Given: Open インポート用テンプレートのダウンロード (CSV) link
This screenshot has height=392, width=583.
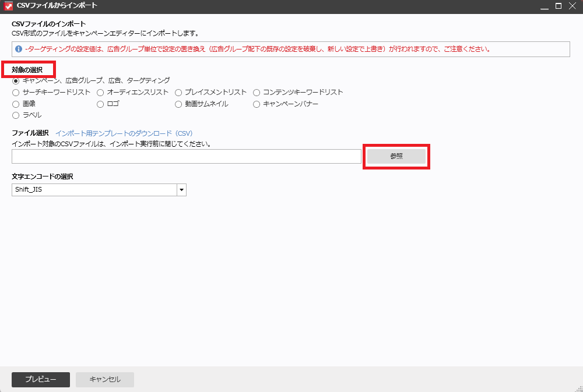Looking at the screenshot, I should 124,133.
